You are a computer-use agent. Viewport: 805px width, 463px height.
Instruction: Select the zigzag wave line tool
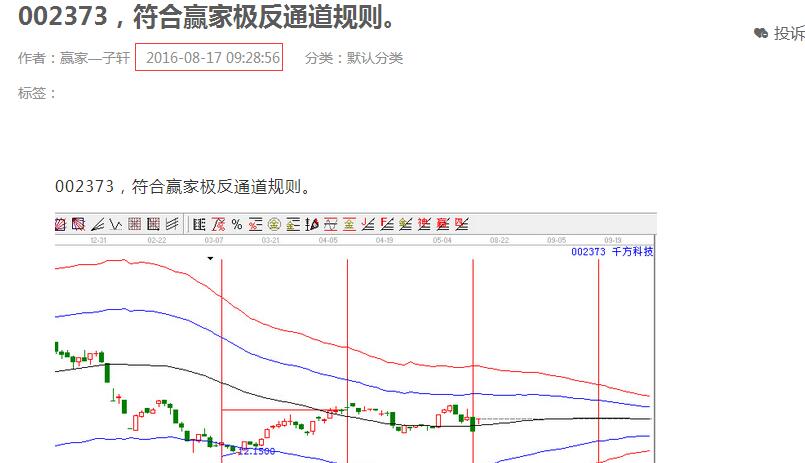click(116, 224)
